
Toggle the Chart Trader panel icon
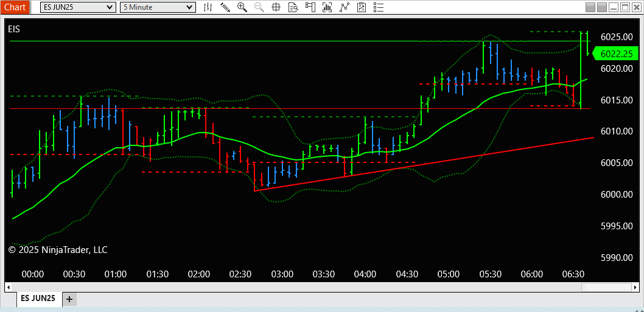(310, 7)
